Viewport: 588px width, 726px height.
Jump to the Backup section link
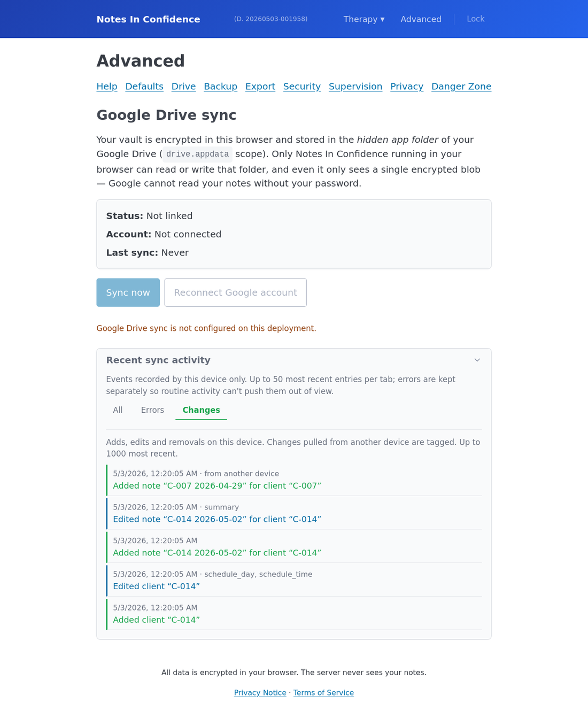[220, 87]
